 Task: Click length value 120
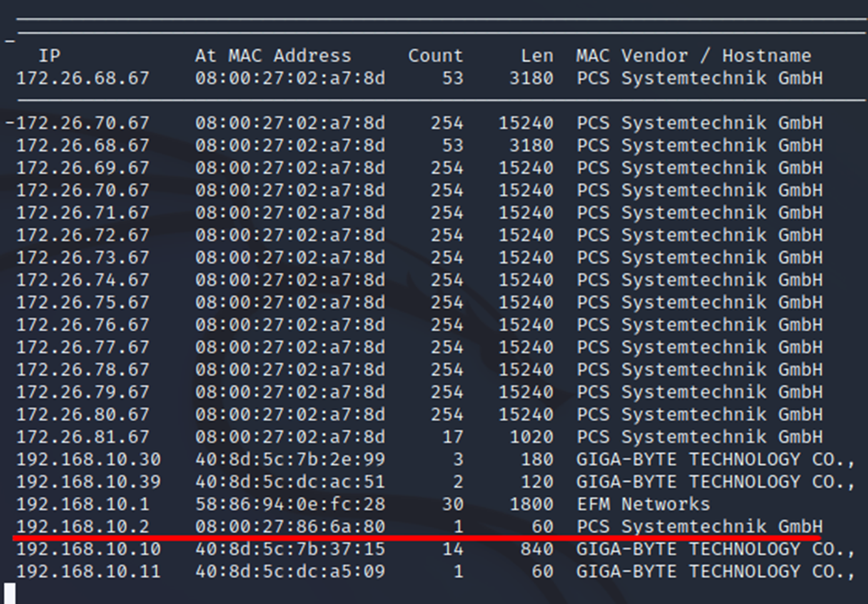pyautogui.click(x=537, y=482)
